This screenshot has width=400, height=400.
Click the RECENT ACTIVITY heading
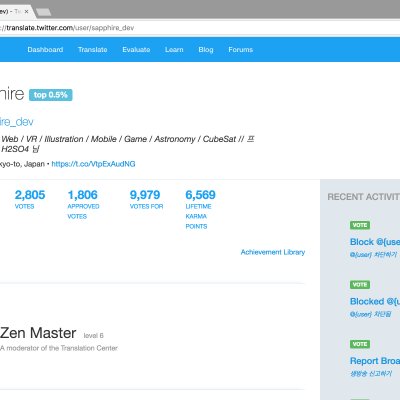pyautogui.click(x=363, y=197)
